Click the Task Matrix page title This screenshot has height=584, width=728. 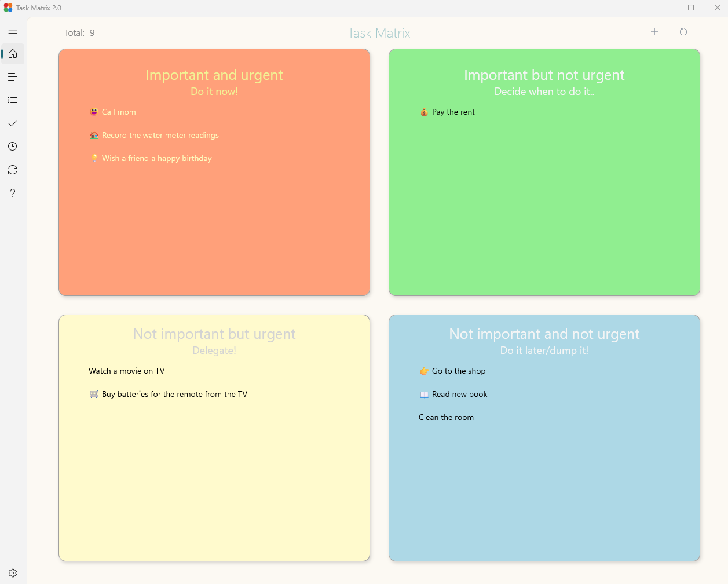[x=379, y=33]
